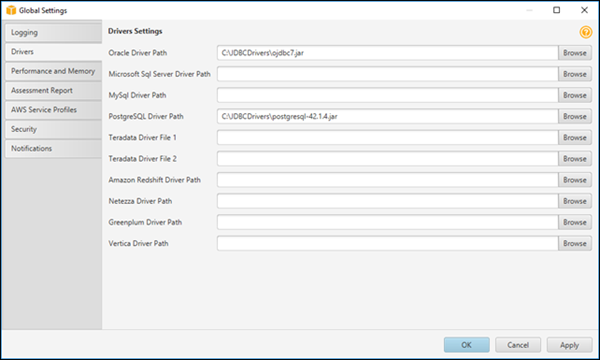The height and width of the screenshot is (360, 600).
Task: Apply the driver settings
Action: coord(569,345)
